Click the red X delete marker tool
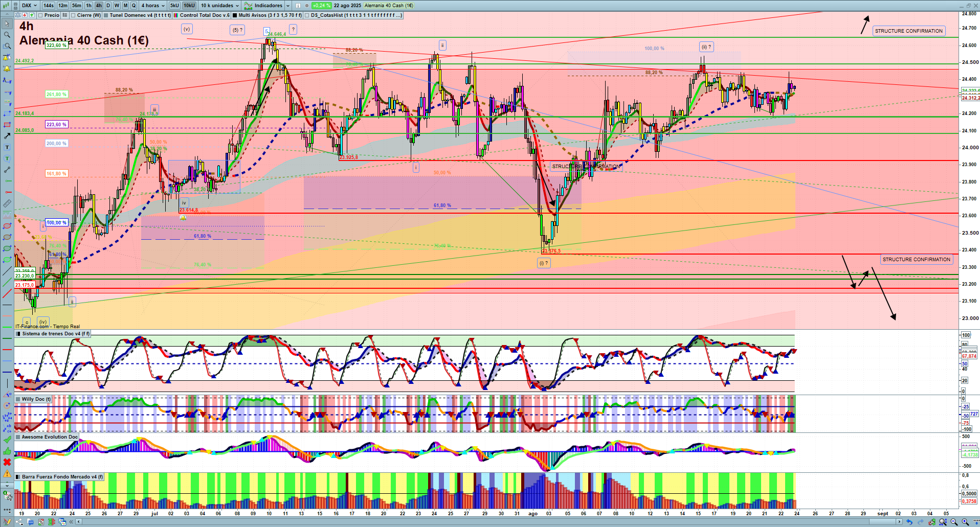This screenshot has width=980, height=527. [7, 462]
